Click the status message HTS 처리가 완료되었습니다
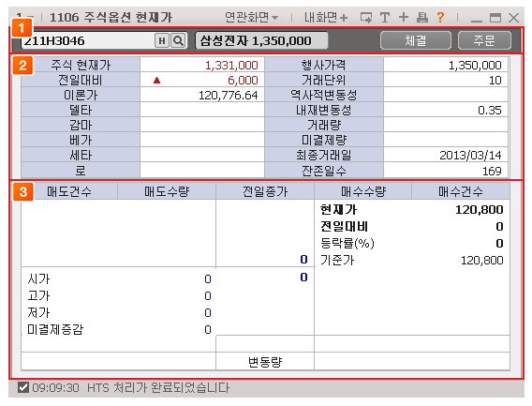Image resolution: width=532 pixels, height=406 pixels. click(x=158, y=387)
